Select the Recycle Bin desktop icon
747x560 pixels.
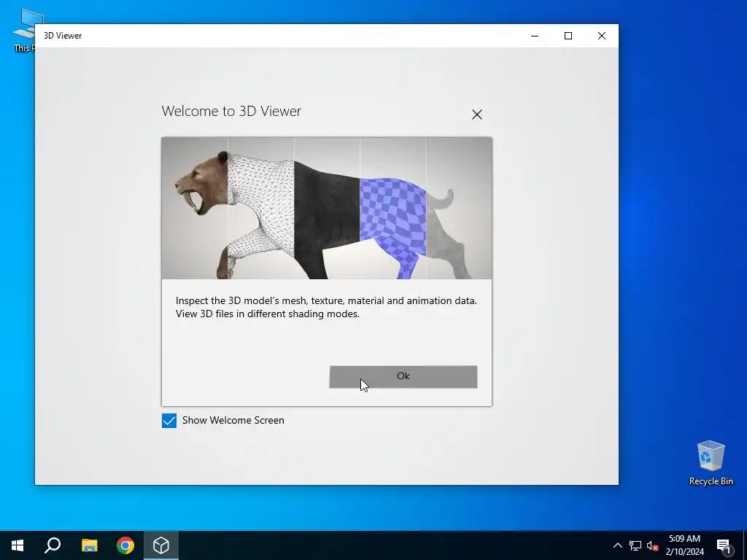pyautogui.click(x=711, y=463)
